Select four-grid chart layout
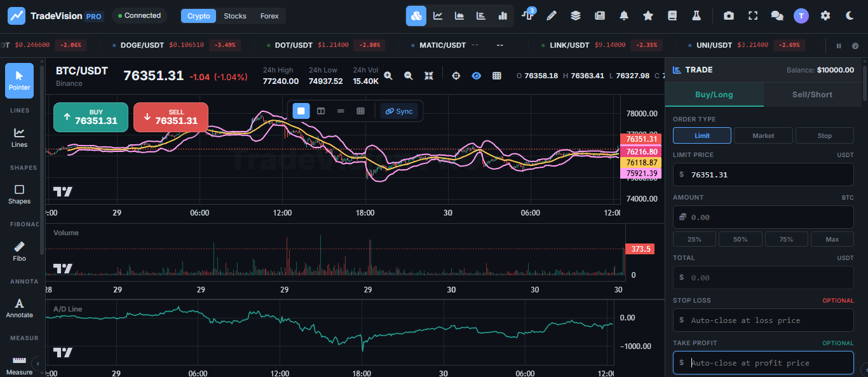The width and height of the screenshot is (868, 377). [360, 111]
